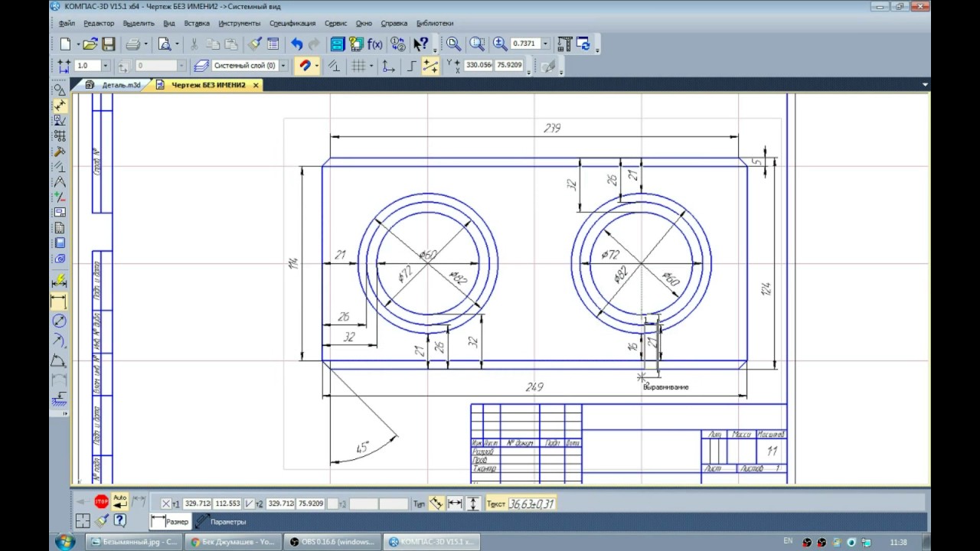This screenshot has height=551, width=980.
Task: Open the Системный слой (0) layer dropdown
Action: pos(283,67)
